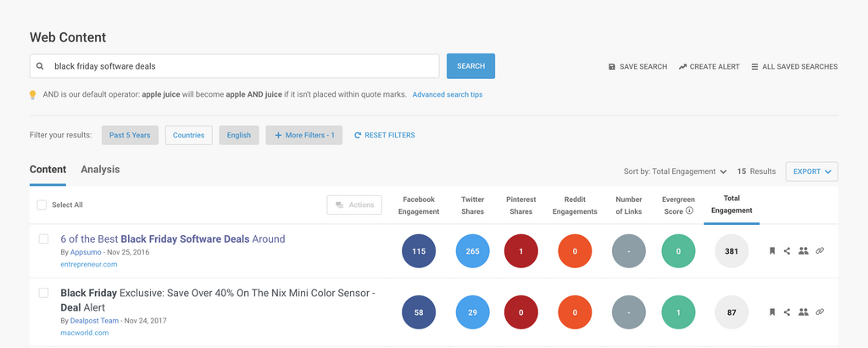Tick checkbox for Appsumo article

44,239
